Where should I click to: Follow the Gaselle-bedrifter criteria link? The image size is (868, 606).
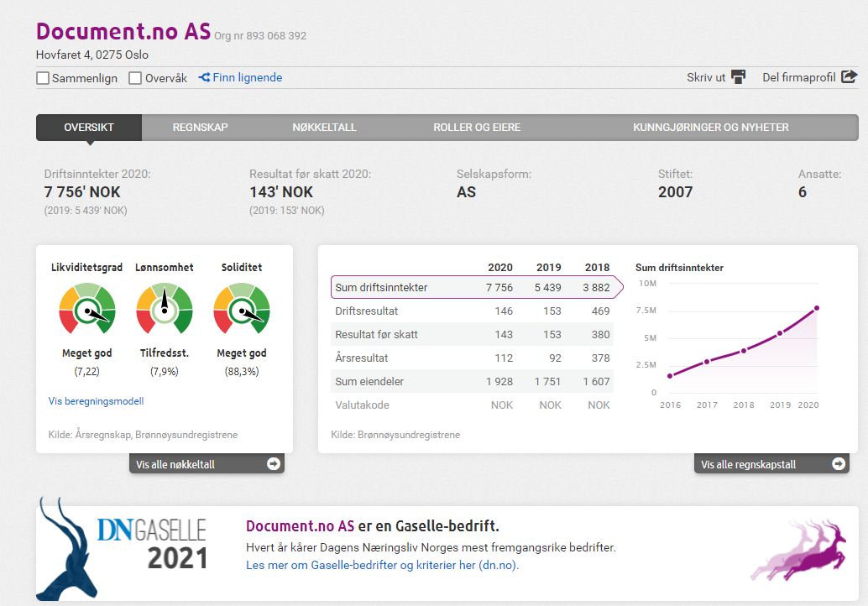[382, 565]
